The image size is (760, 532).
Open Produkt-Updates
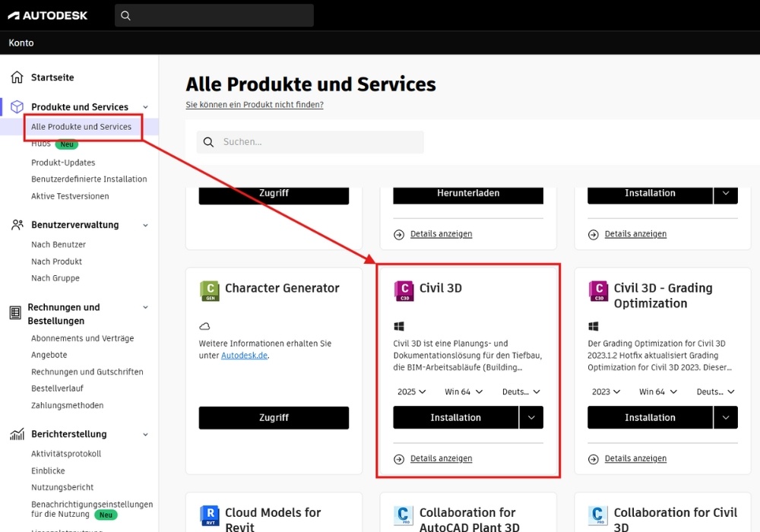(63, 163)
